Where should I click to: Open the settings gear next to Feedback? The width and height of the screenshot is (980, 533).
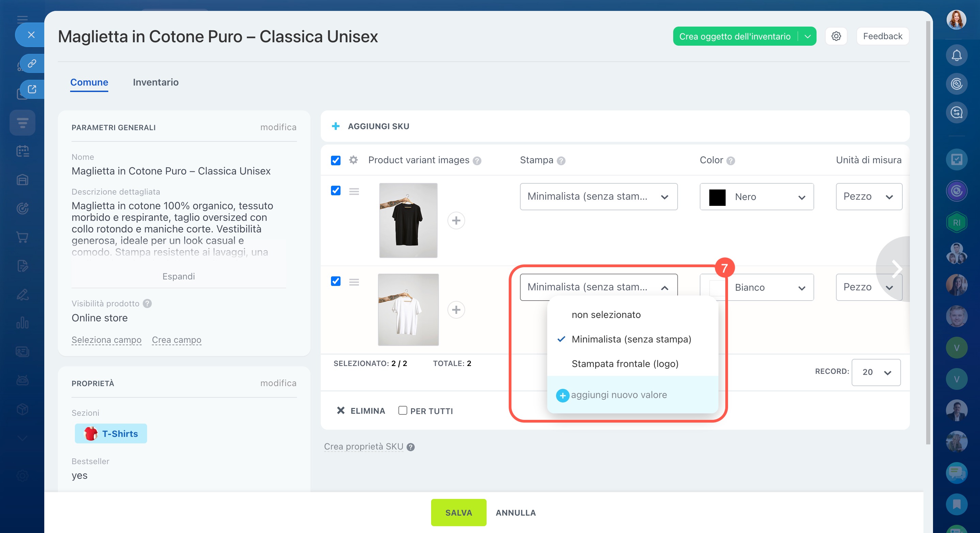coord(836,36)
